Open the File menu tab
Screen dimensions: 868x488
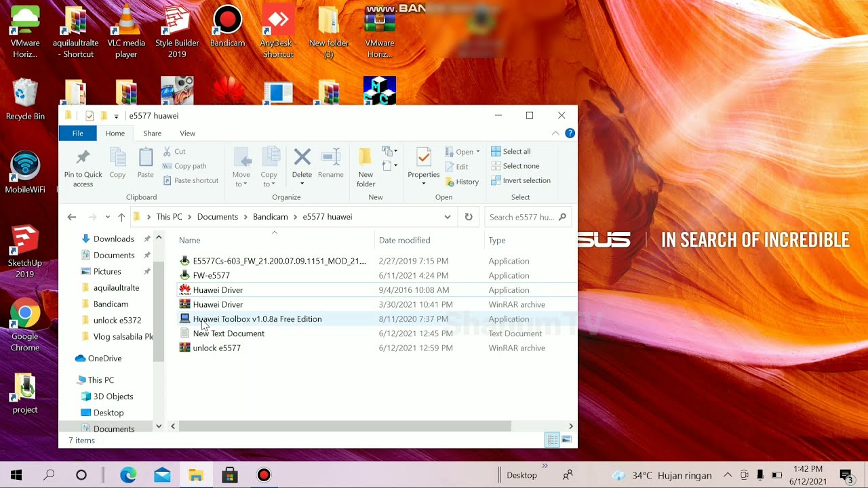(x=78, y=134)
